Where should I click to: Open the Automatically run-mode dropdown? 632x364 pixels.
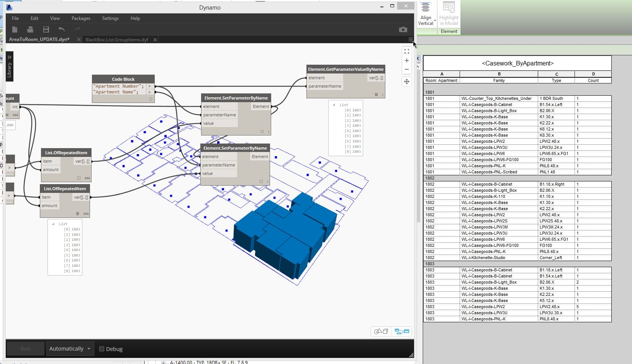(x=70, y=349)
